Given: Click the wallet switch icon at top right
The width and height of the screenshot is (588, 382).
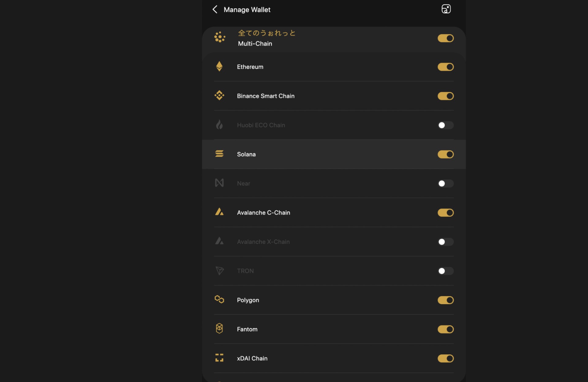Looking at the screenshot, I should pos(446,9).
